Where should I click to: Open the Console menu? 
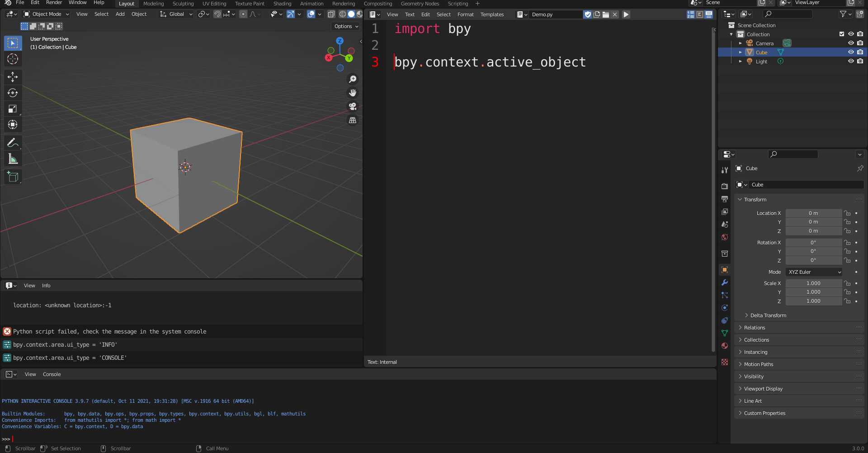pyautogui.click(x=52, y=374)
